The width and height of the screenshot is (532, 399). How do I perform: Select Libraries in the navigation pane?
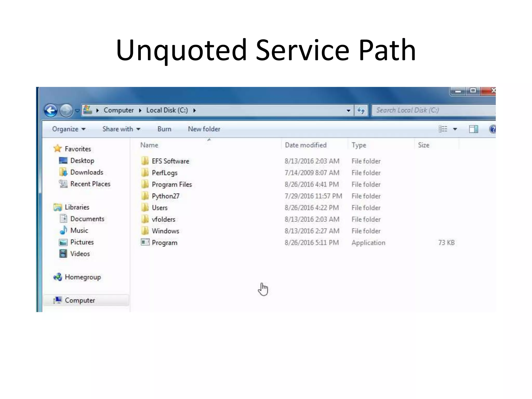[x=77, y=207]
